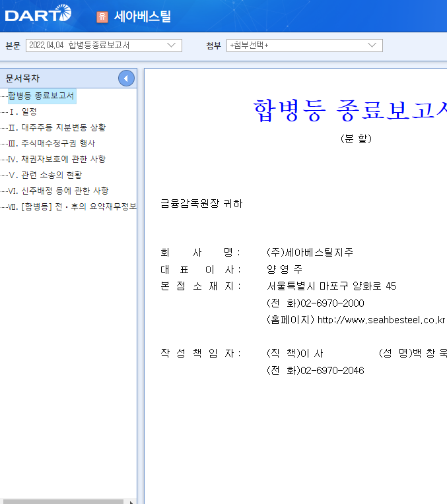Viewport: 447px width, 504px height.
Task: Click the (직 책)이 사 position text
Action: click(294, 354)
